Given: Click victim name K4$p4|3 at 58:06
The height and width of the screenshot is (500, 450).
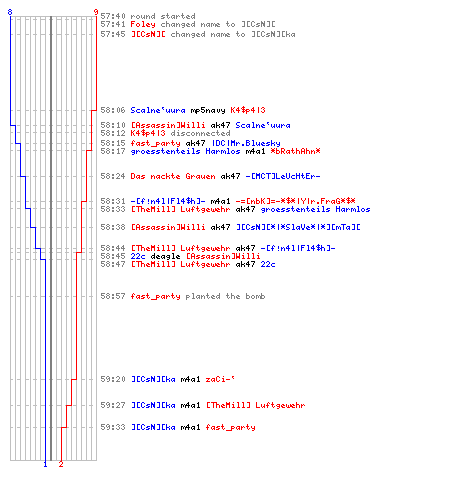Looking at the screenshot, I should (248, 110).
